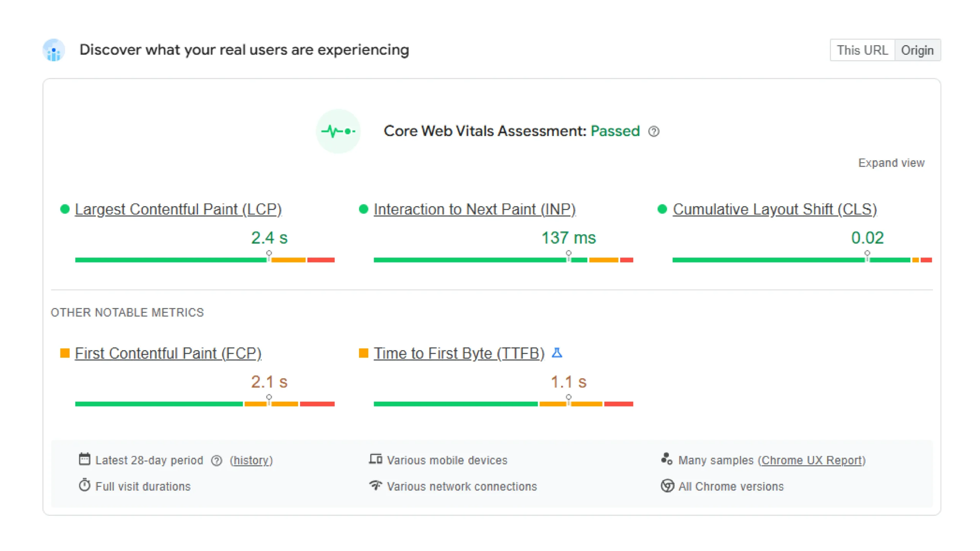Click the samples cluster icon near Many samples
Image resolution: width=980 pixels, height=551 pixels.
(666, 459)
